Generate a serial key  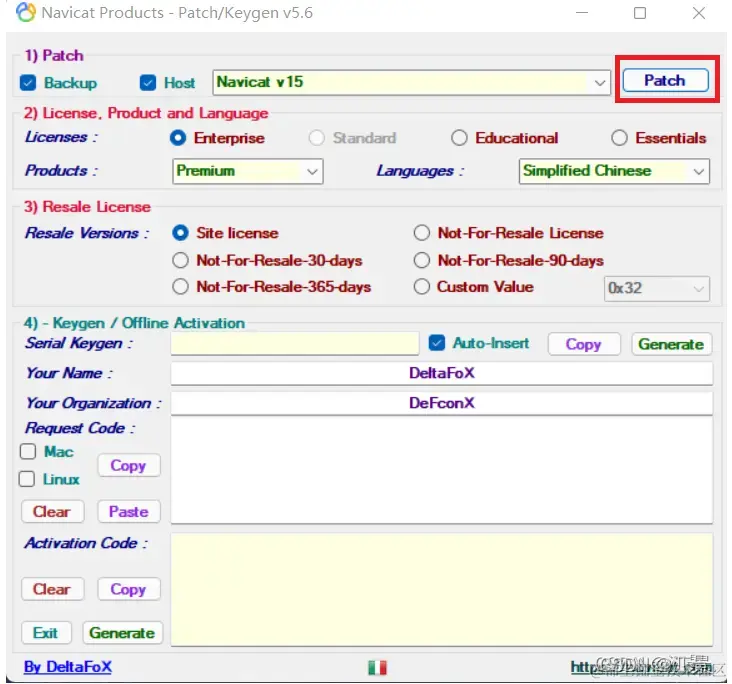pos(671,344)
